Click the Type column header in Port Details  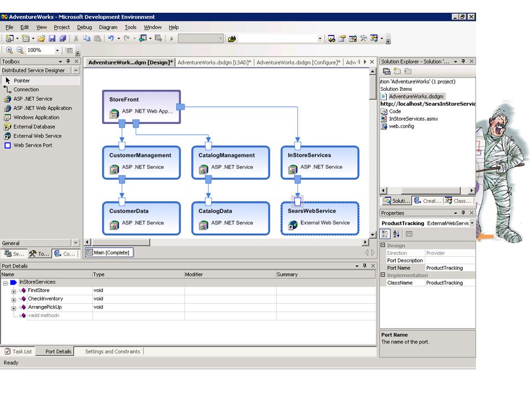[x=138, y=274]
